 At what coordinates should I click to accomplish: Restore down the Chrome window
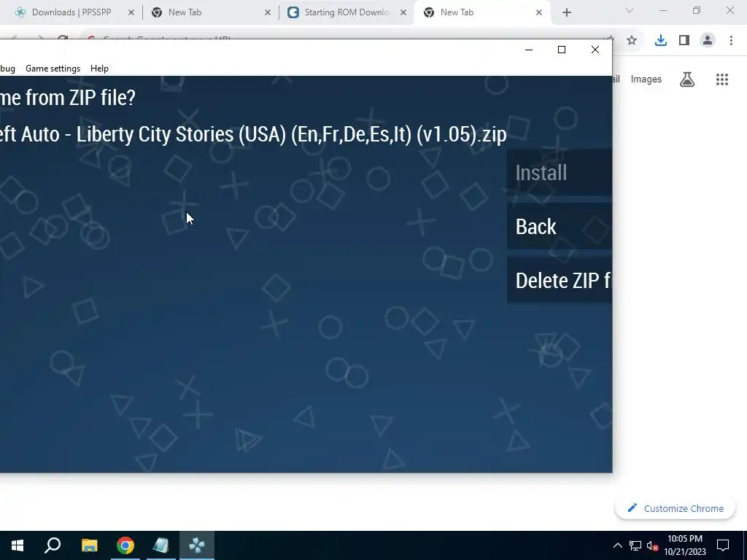point(697,10)
